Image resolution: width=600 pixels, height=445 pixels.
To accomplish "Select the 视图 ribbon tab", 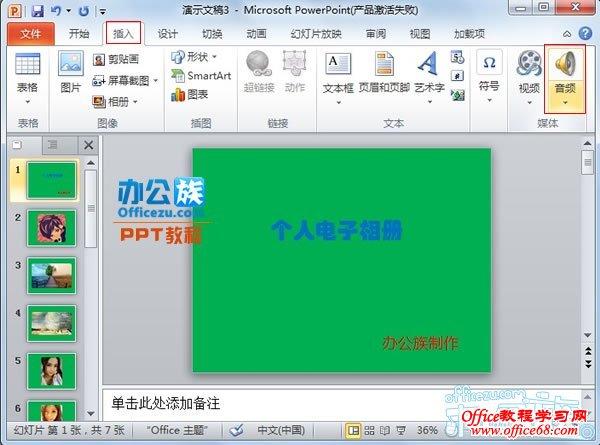I will pyautogui.click(x=420, y=34).
